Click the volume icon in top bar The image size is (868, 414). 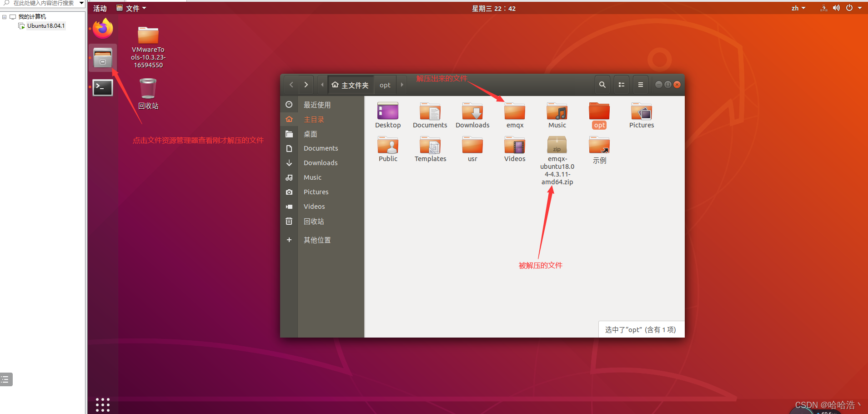[x=836, y=8]
